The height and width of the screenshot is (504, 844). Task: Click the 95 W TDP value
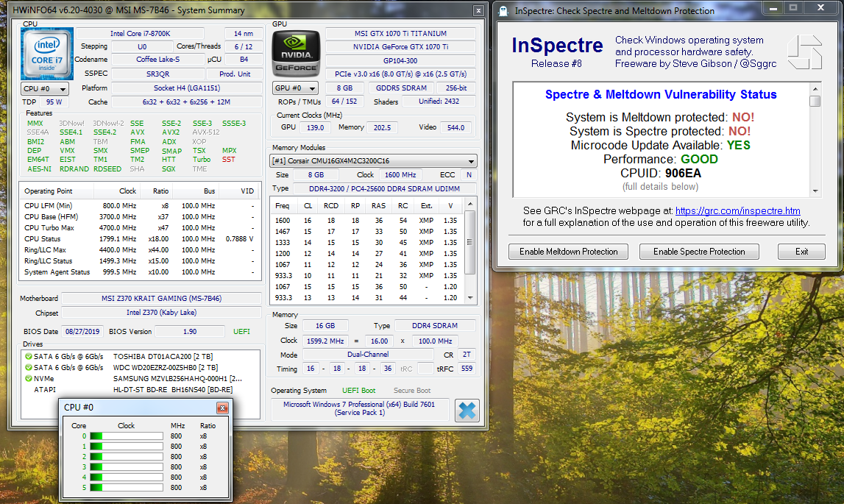(54, 102)
